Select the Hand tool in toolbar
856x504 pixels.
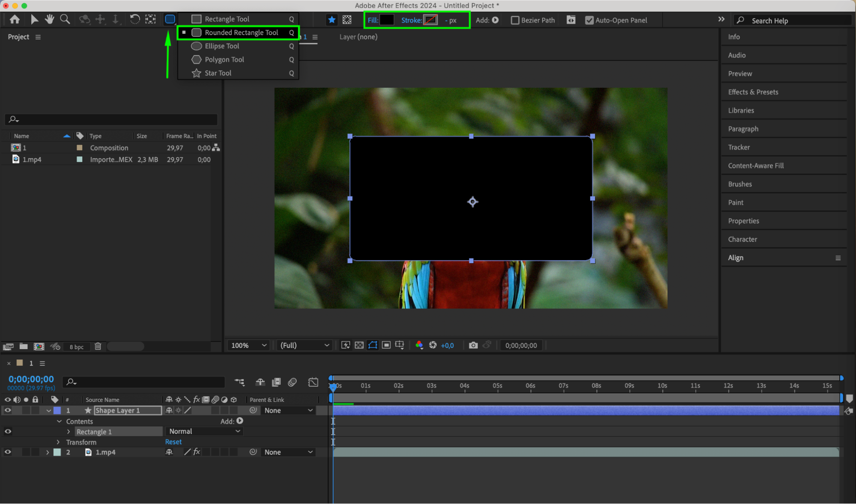pyautogui.click(x=50, y=19)
